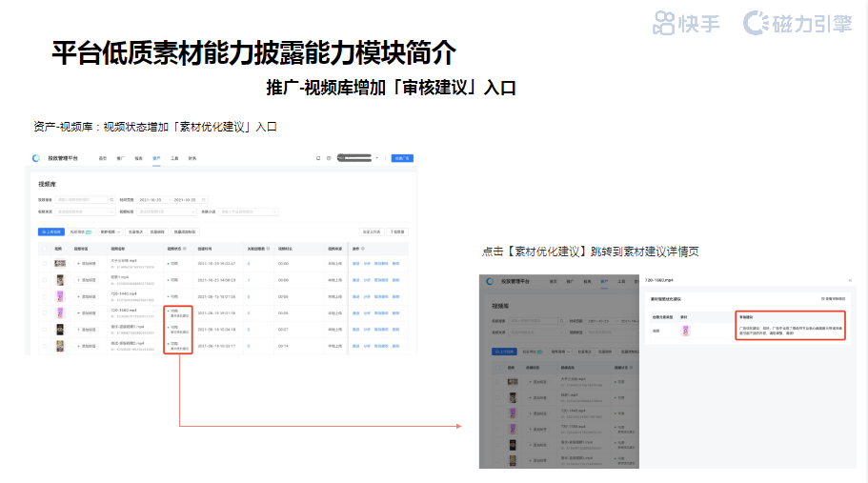The image size is (868, 483).
Task: Select the active 资产 tab in left screenshot
Action: pyautogui.click(x=156, y=158)
